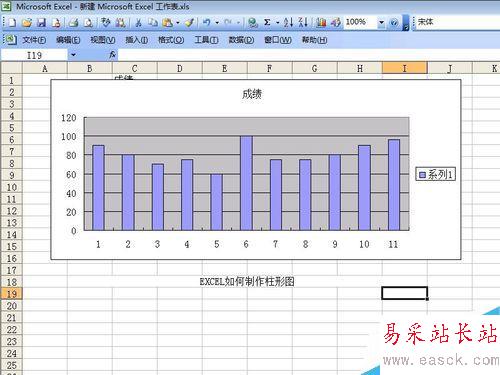Click selected cell I19
The image size is (500, 375).
pyautogui.click(x=404, y=293)
